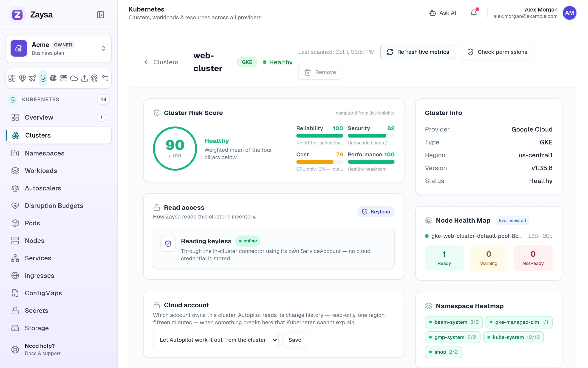Save the cloud account selection
588x368 pixels.
point(295,340)
